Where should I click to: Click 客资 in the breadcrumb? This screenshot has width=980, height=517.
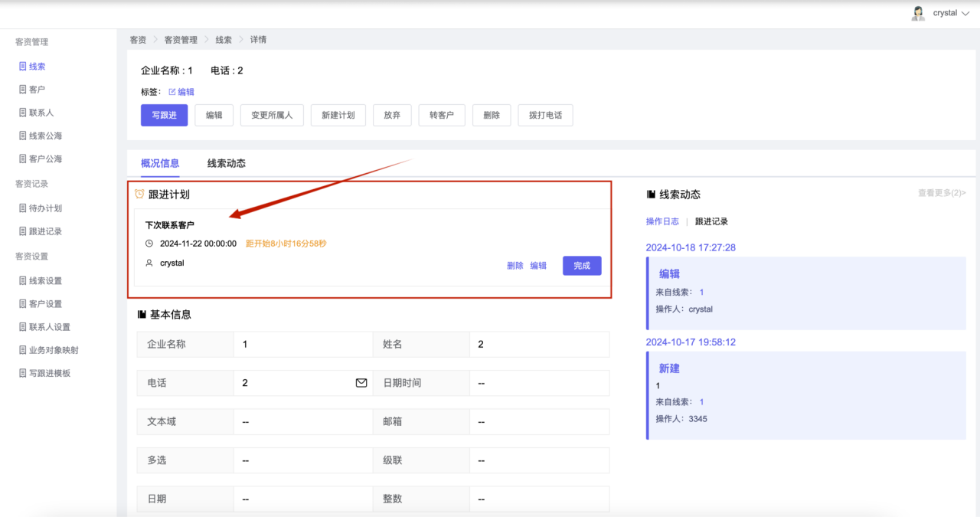[x=138, y=39]
